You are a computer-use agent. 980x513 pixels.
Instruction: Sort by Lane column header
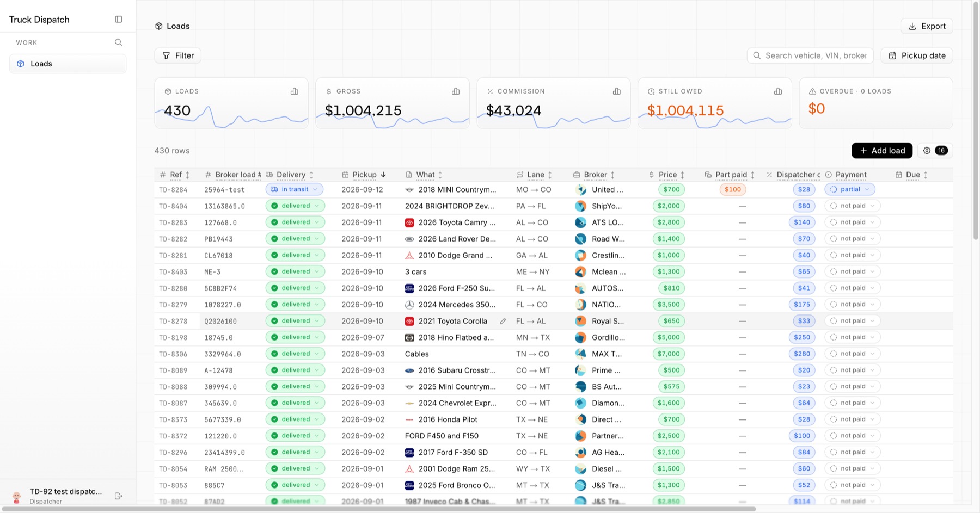pos(535,175)
